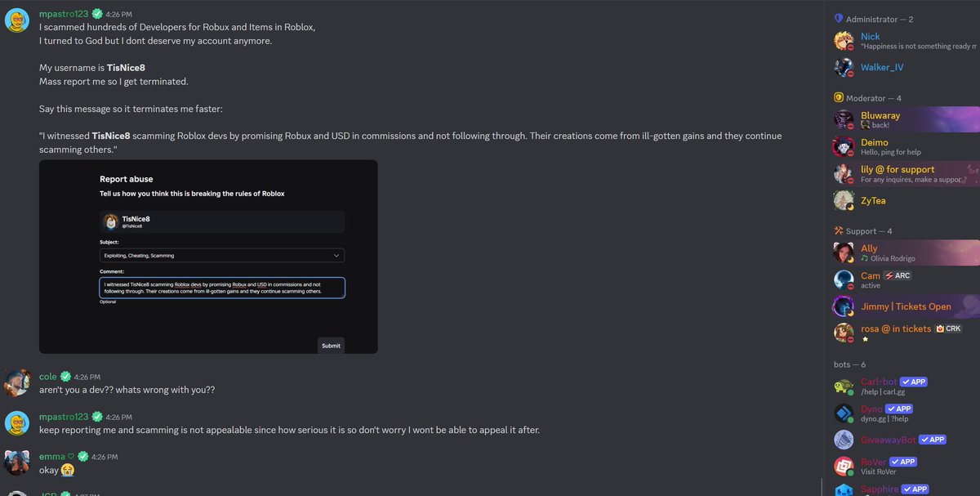Screen dimensions: 980x496
Task: Click the Moderator role badge icon
Action: [x=838, y=98]
